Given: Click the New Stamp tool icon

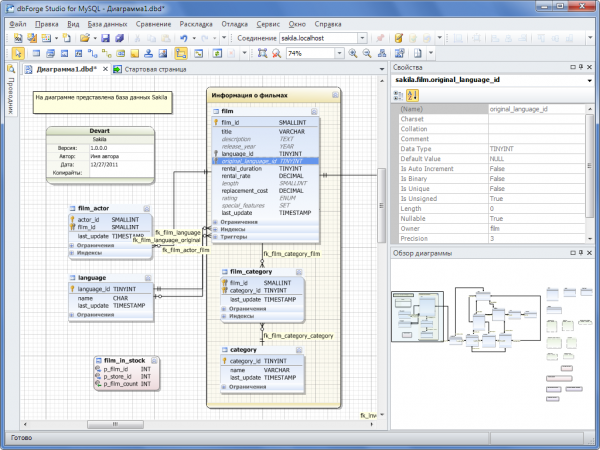Looking at the screenshot, I should [148, 53].
